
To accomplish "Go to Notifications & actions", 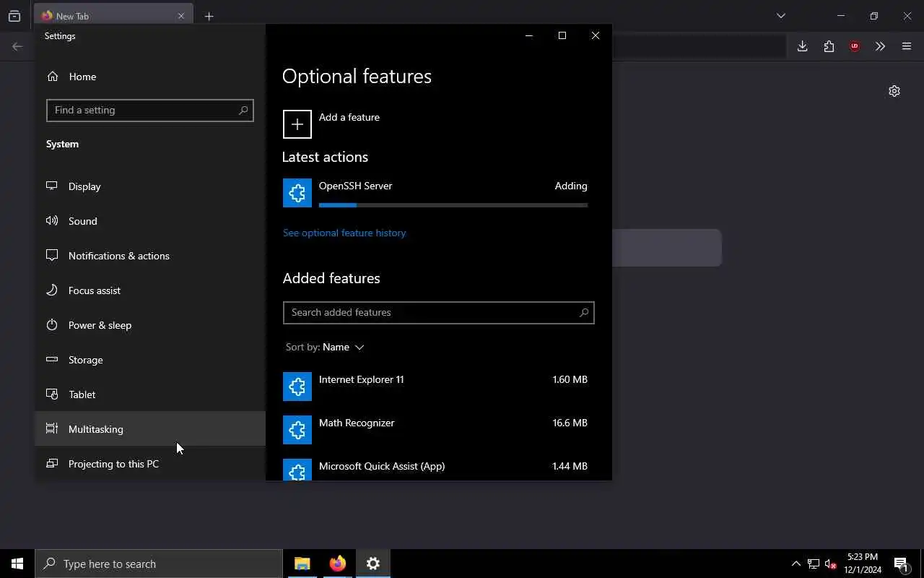I will (150, 256).
